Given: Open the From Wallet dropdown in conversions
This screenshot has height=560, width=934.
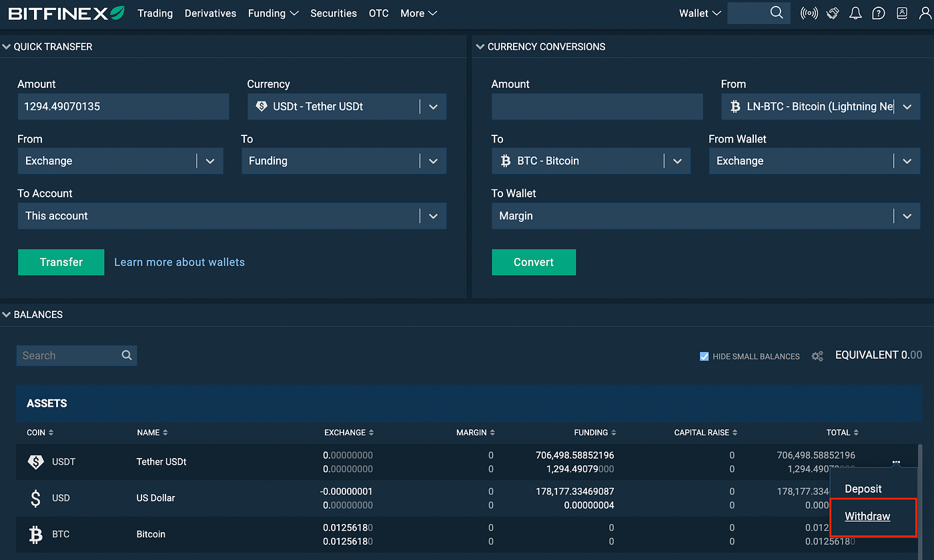Looking at the screenshot, I should pyautogui.click(x=815, y=161).
